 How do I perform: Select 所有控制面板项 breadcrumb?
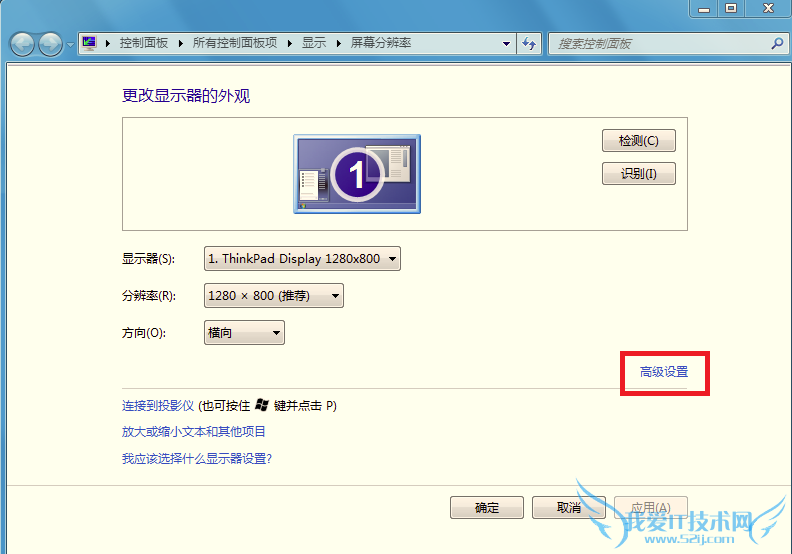tap(235, 43)
